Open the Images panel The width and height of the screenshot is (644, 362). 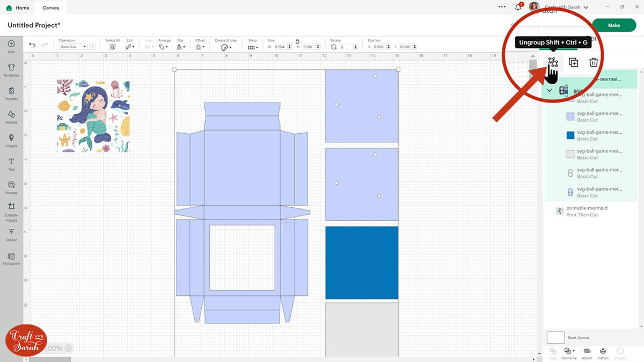pos(11,140)
